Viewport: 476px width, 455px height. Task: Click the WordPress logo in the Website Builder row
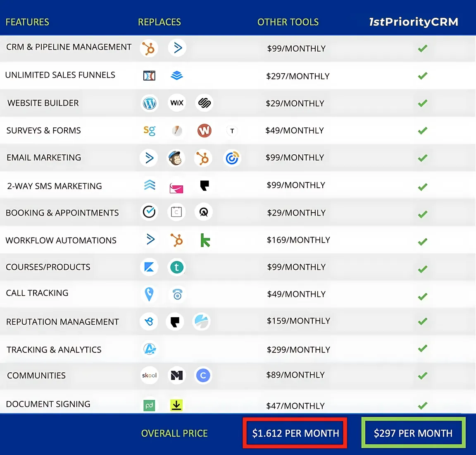(149, 103)
